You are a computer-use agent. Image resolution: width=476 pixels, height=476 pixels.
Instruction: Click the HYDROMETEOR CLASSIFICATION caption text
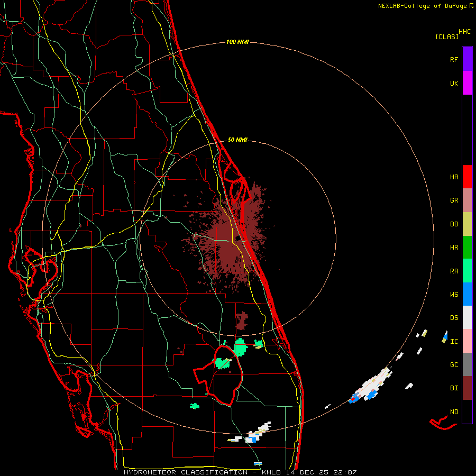coord(186,472)
